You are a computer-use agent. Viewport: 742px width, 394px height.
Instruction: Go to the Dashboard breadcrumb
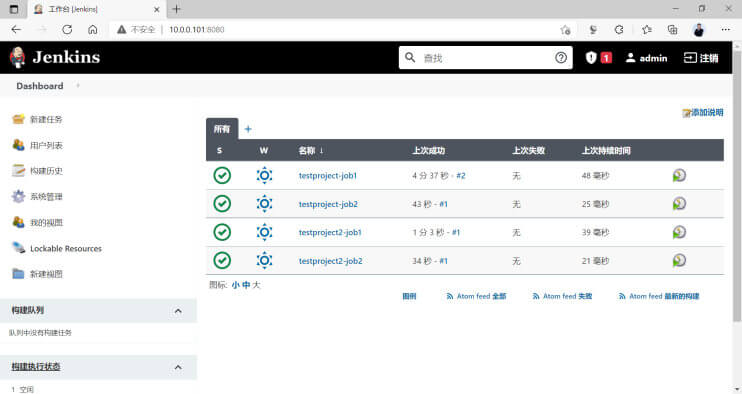pos(40,86)
